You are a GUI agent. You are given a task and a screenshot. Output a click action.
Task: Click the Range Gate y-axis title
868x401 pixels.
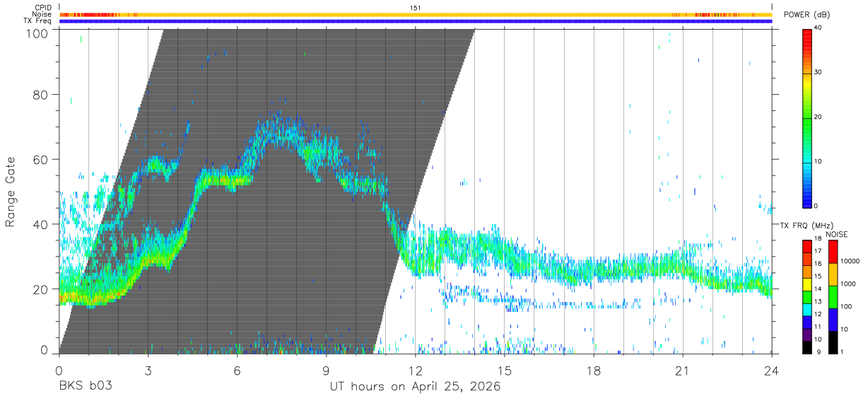(11, 193)
